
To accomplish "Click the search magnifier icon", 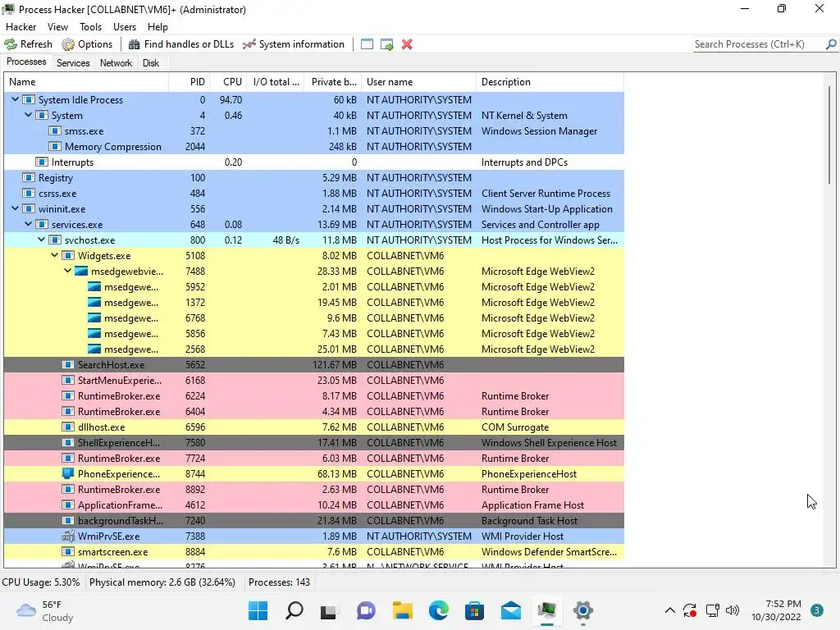I will pos(831,44).
